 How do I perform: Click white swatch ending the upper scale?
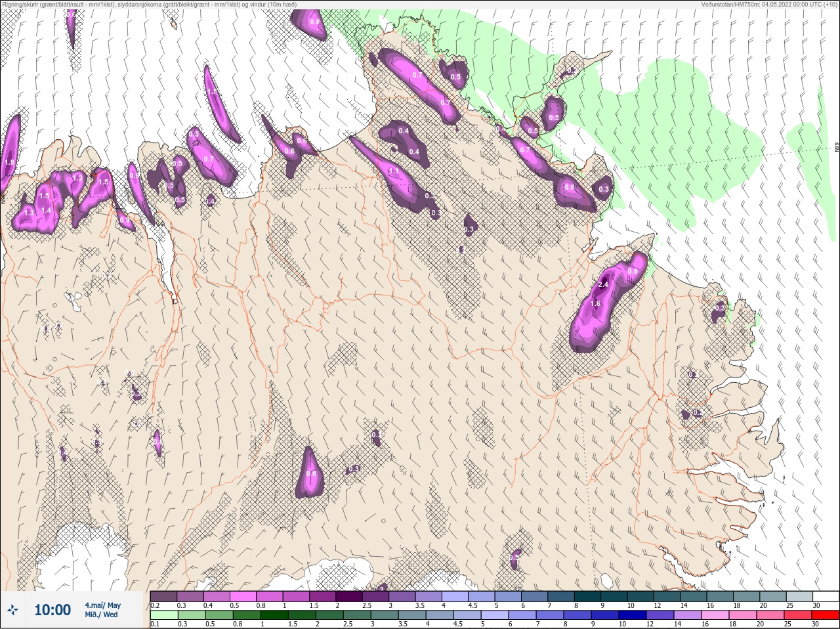click(x=826, y=596)
